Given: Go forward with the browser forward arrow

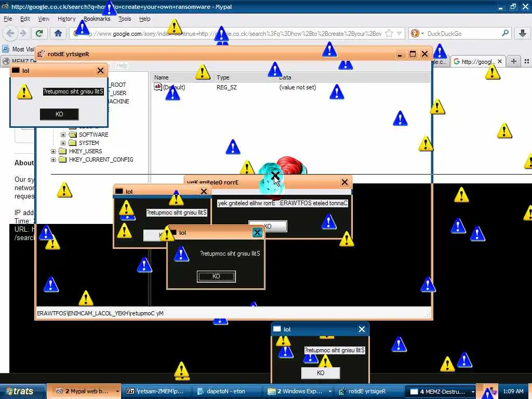Looking at the screenshot, I should click(23, 33).
